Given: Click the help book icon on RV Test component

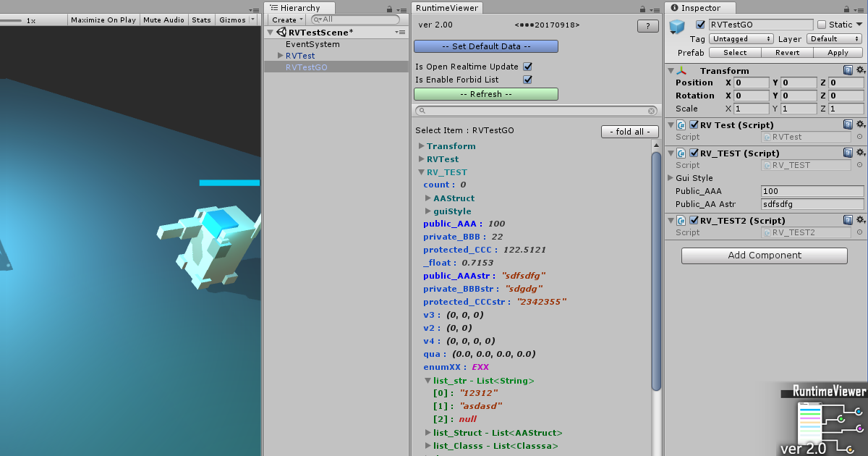Looking at the screenshot, I should 848,124.
